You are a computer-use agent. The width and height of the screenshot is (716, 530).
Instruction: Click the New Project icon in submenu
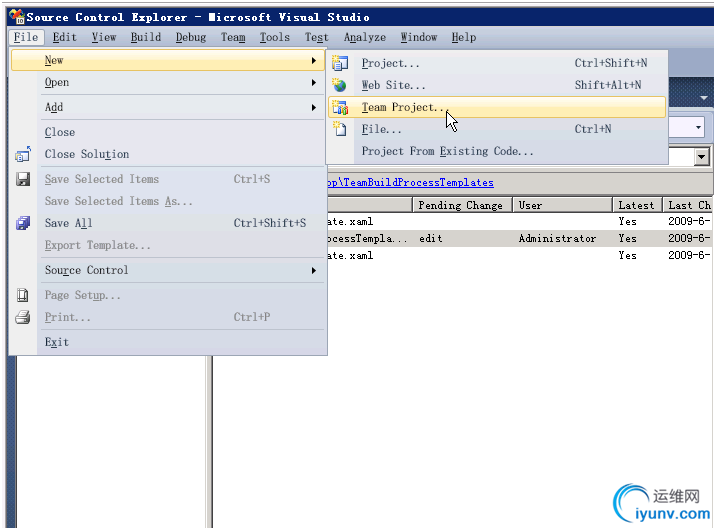(339, 63)
